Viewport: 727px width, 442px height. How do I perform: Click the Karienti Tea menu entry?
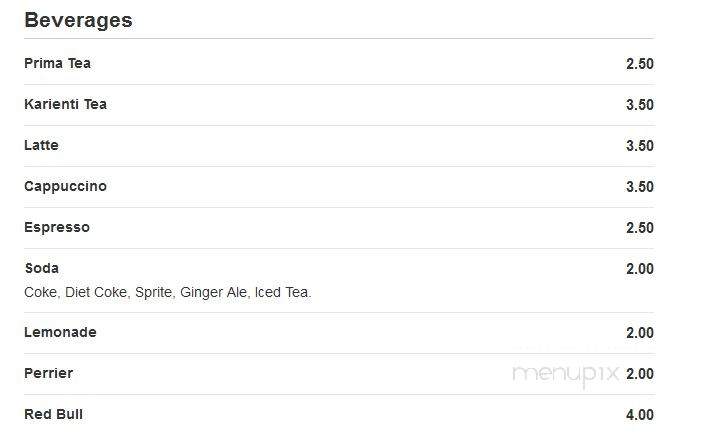[65, 104]
